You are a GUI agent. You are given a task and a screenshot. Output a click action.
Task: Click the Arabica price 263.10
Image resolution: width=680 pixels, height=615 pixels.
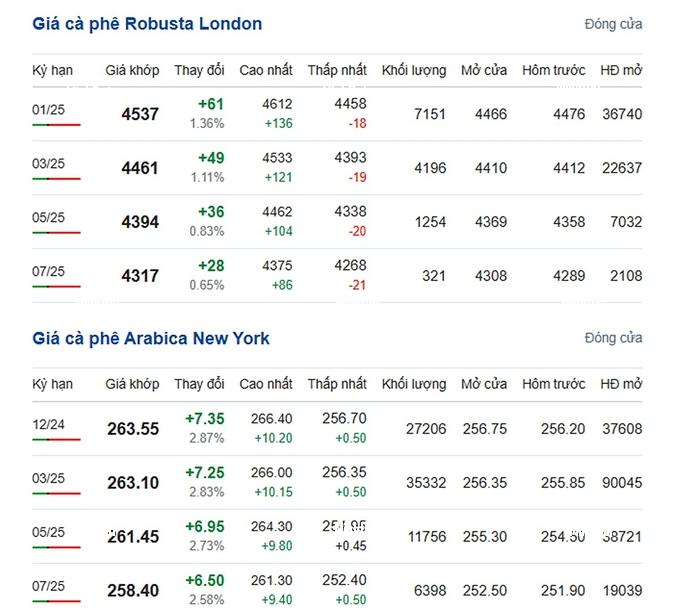[133, 483]
